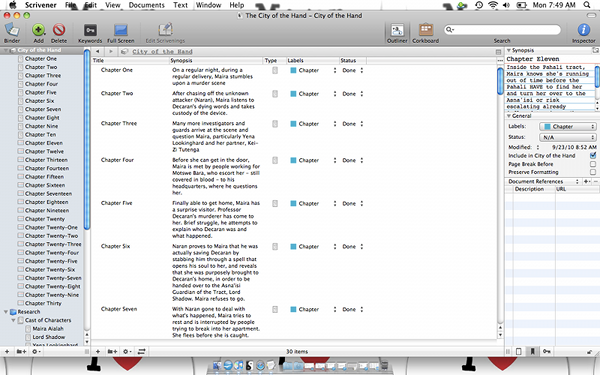Click in the toolbar Search field
This screenshot has height=375, width=600.
502,29
